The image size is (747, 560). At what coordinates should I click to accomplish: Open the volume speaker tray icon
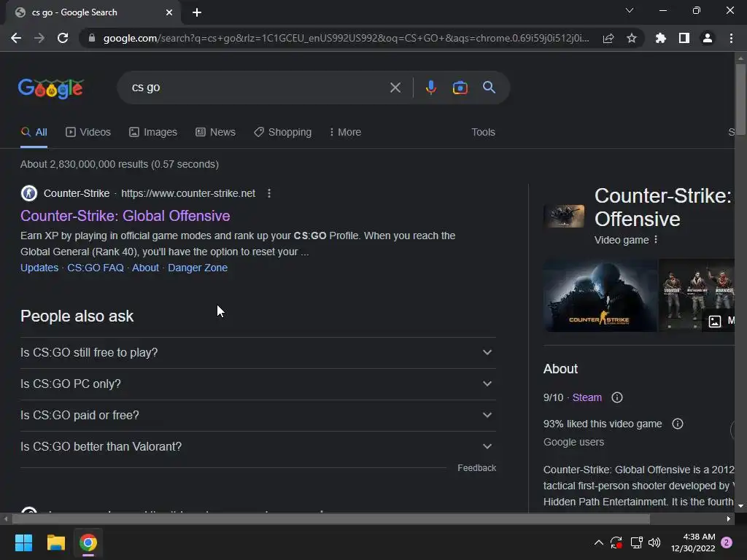point(654,542)
